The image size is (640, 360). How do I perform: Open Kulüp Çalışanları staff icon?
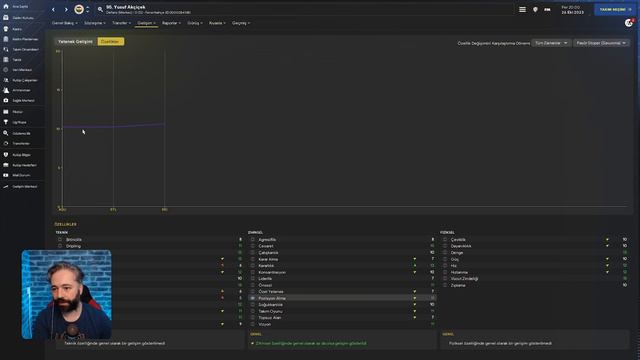[6, 80]
